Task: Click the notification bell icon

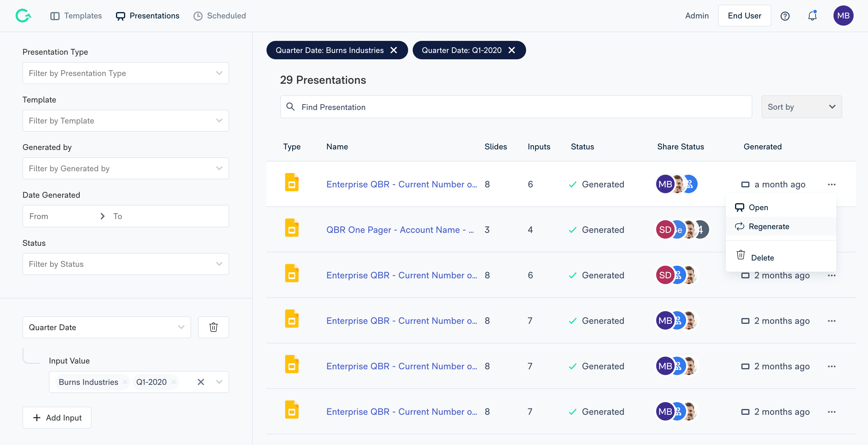Action: click(812, 16)
